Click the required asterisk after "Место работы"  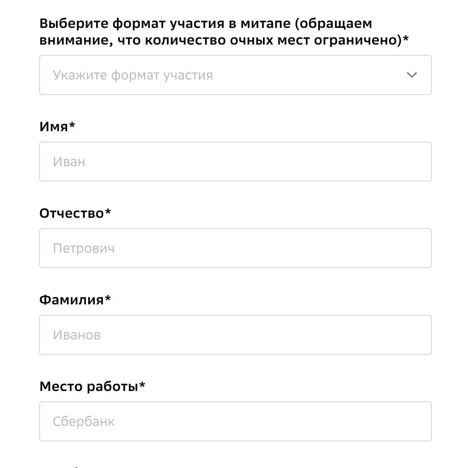(x=142, y=385)
